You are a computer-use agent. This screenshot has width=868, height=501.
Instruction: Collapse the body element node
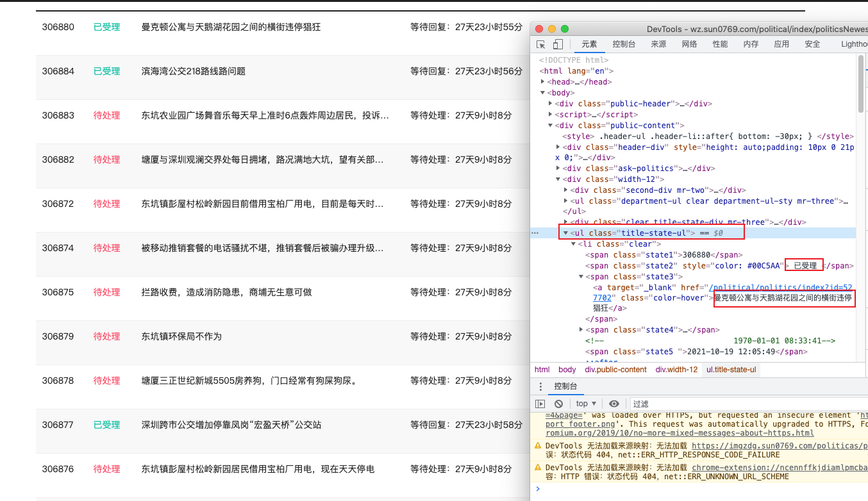point(543,93)
